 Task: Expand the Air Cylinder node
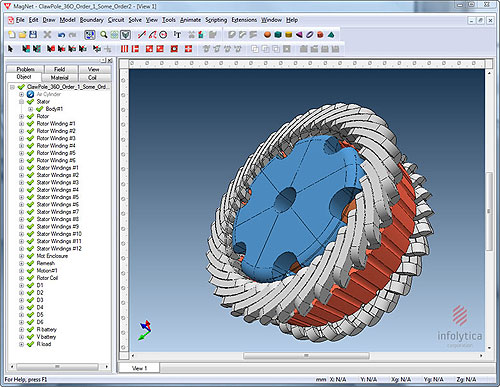(x=21, y=94)
